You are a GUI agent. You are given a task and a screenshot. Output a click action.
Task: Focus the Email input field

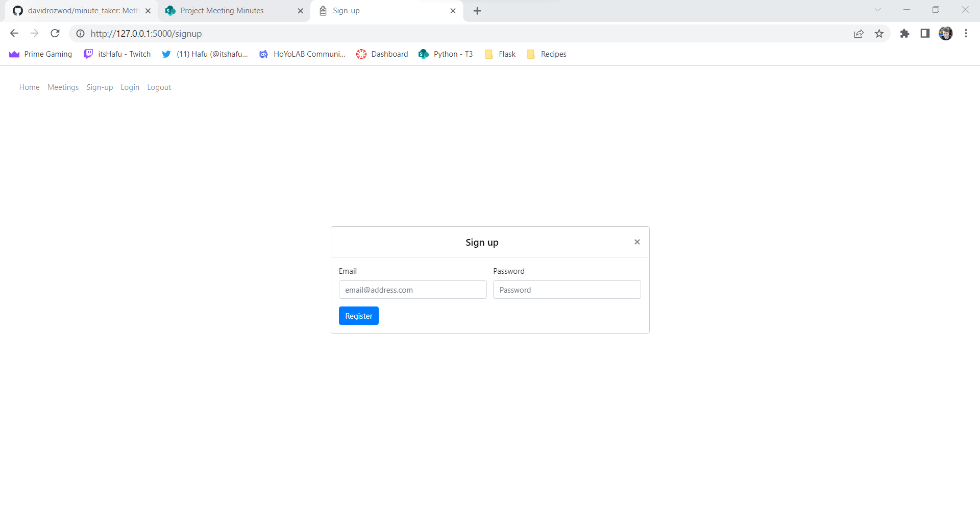(412, 290)
